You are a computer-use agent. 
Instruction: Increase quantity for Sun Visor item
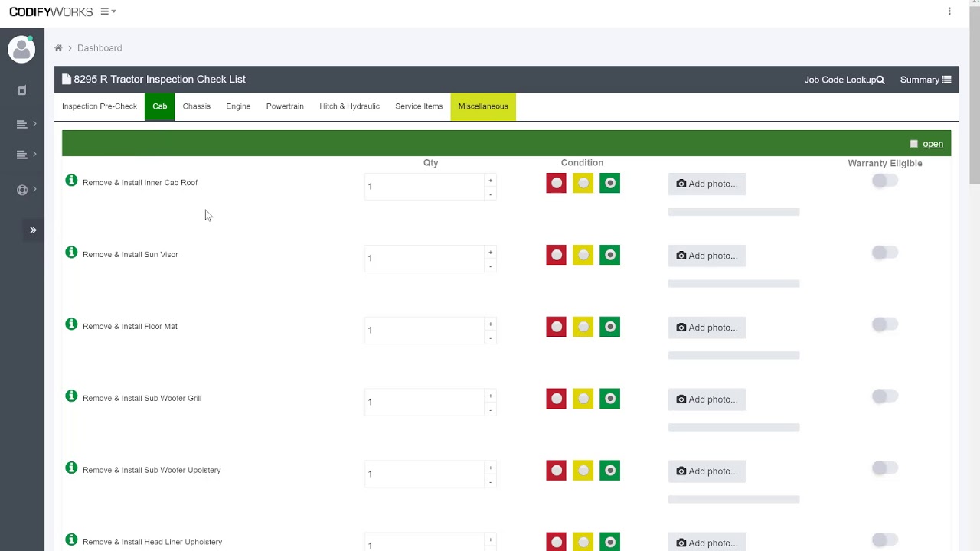coord(490,253)
